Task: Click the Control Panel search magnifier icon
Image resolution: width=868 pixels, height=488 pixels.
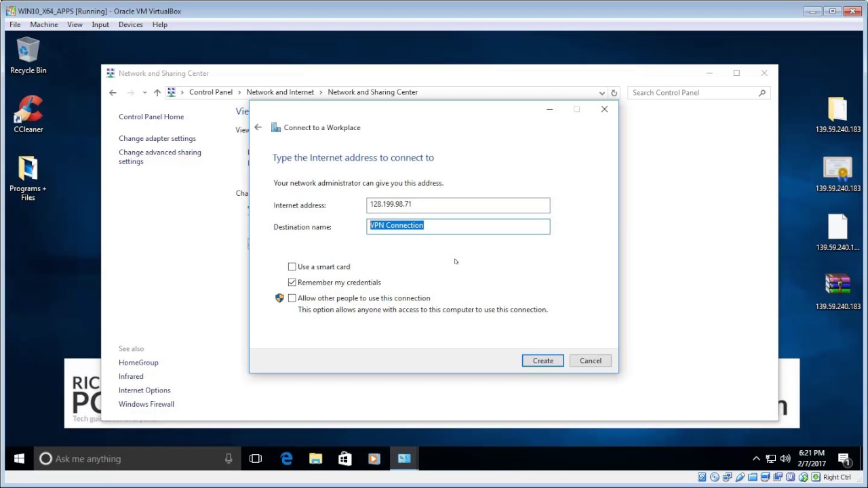Action: pos(762,93)
